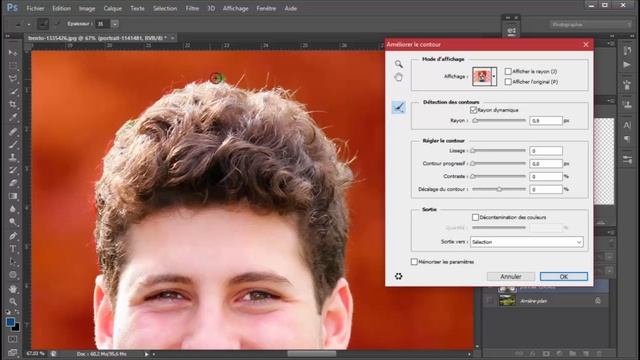Viewport: 640px width, 360px height.
Task: Open the Image menu
Action: point(87,8)
